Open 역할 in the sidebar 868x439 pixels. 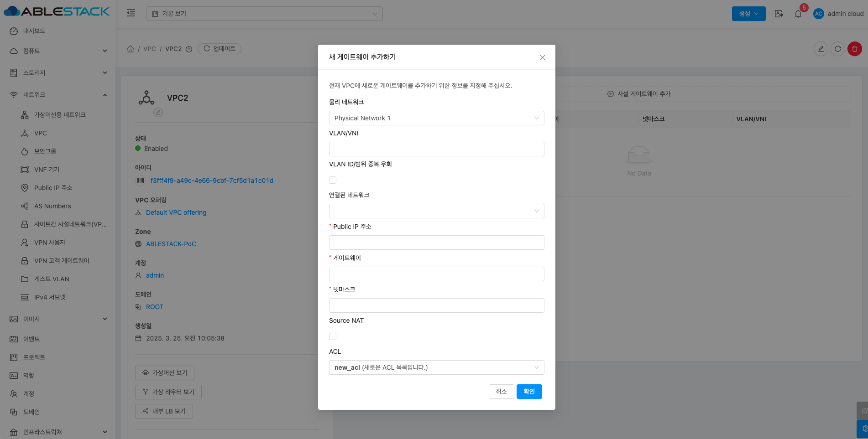58,376
